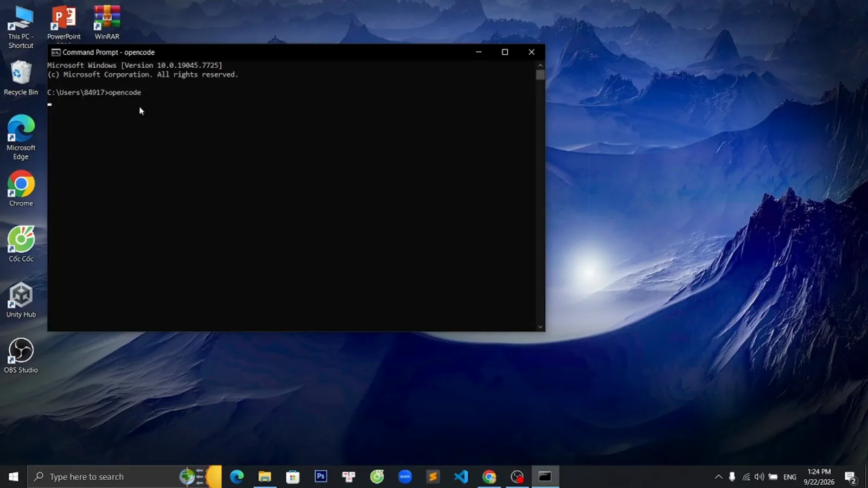Click the Command Prompt taskbar button
Image resolution: width=868 pixels, height=488 pixels.
coord(545,477)
